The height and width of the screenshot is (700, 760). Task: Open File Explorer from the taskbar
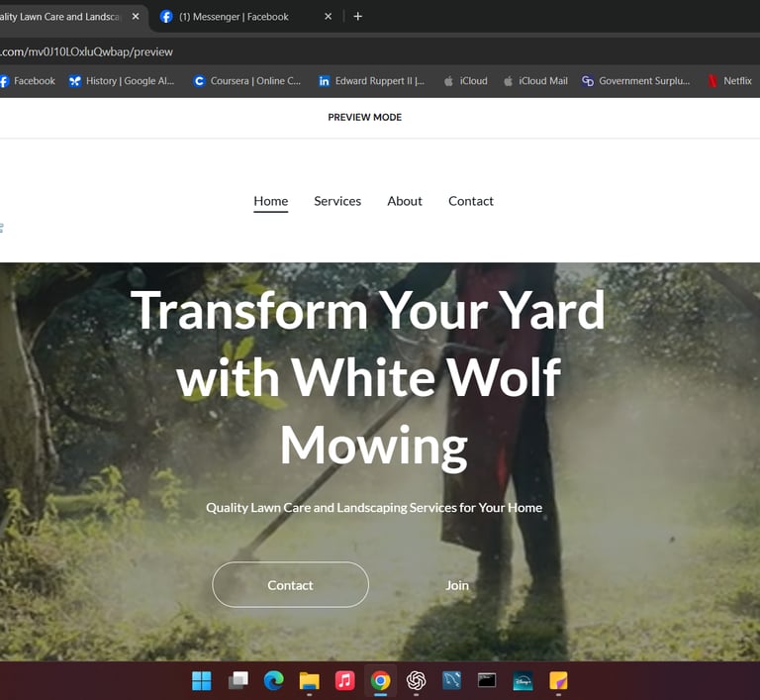[309, 680]
